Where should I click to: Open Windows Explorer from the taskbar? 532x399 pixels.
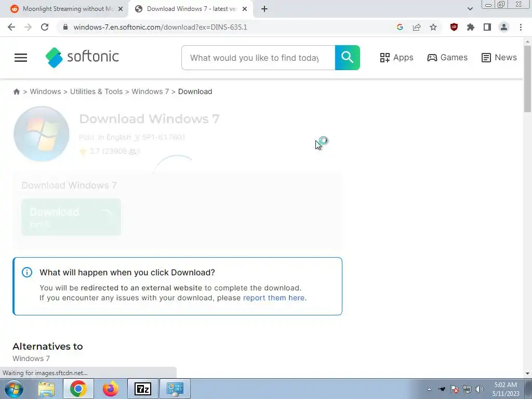pos(46,389)
